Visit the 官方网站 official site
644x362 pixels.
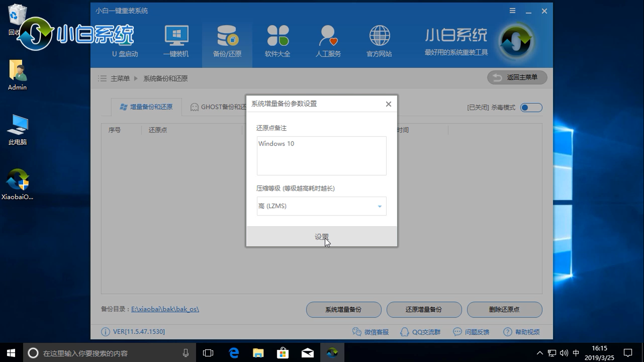click(x=379, y=41)
